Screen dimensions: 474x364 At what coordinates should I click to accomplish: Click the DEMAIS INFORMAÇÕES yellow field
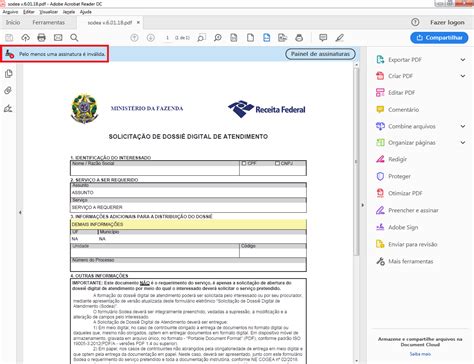tap(188, 224)
